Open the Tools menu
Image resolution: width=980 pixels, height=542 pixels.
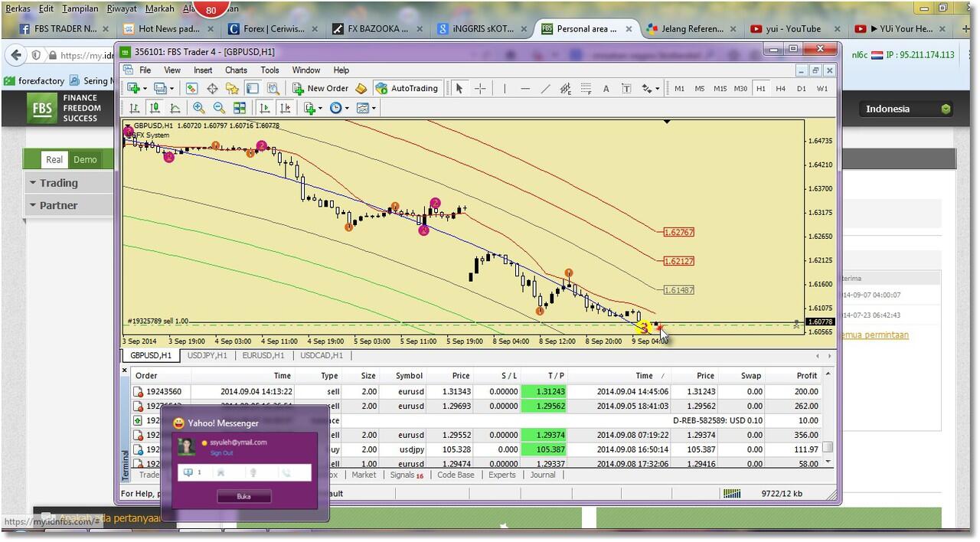pyautogui.click(x=269, y=70)
